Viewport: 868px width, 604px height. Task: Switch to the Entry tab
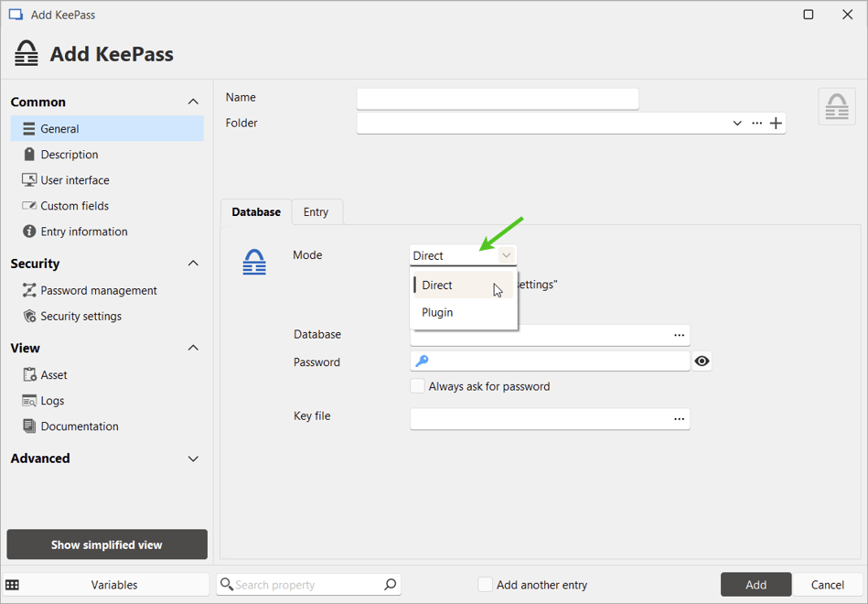(x=316, y=211)
